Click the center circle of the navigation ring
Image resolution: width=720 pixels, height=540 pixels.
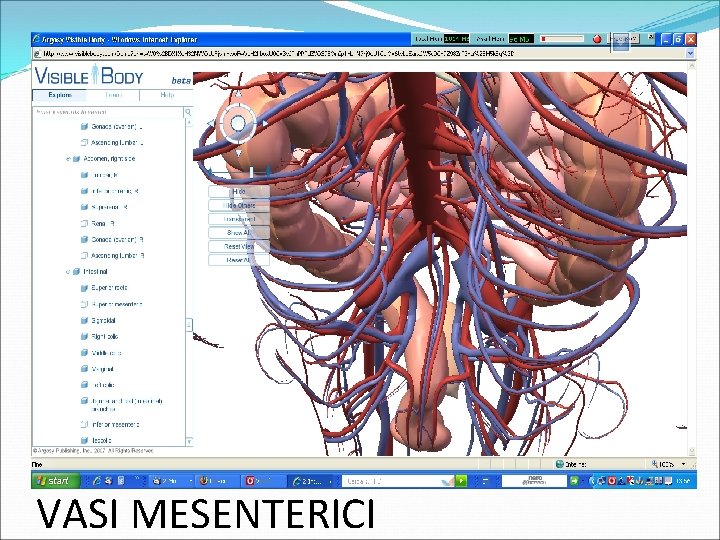click(238, 123)
